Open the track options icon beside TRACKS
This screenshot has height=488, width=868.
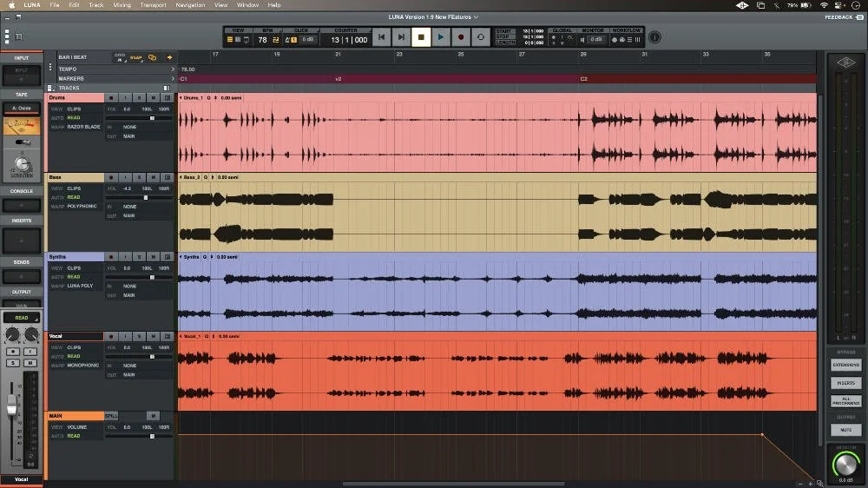point(50,88)
